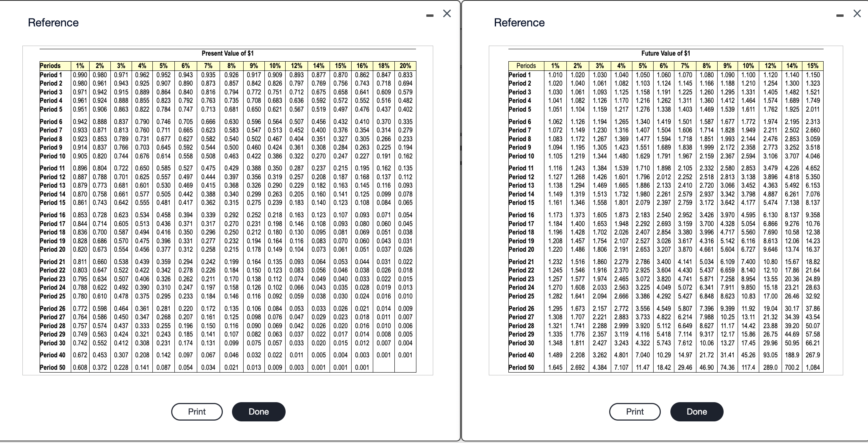This screenshot has width=868, height=443.
Task: Close the Future Value reference window
Action: [x=856, y=13]
